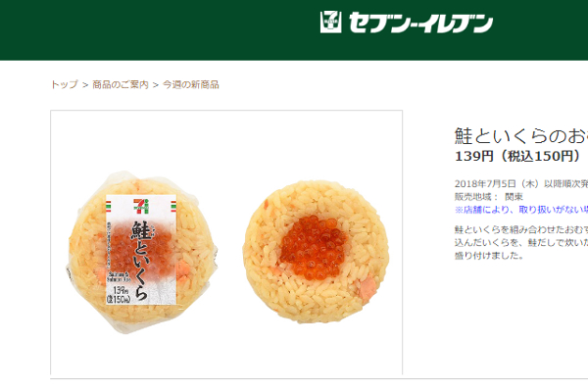Click the blue ※店舗により notice text
Viewport: 588px width, 392px height.
click(x=521, y=210)
